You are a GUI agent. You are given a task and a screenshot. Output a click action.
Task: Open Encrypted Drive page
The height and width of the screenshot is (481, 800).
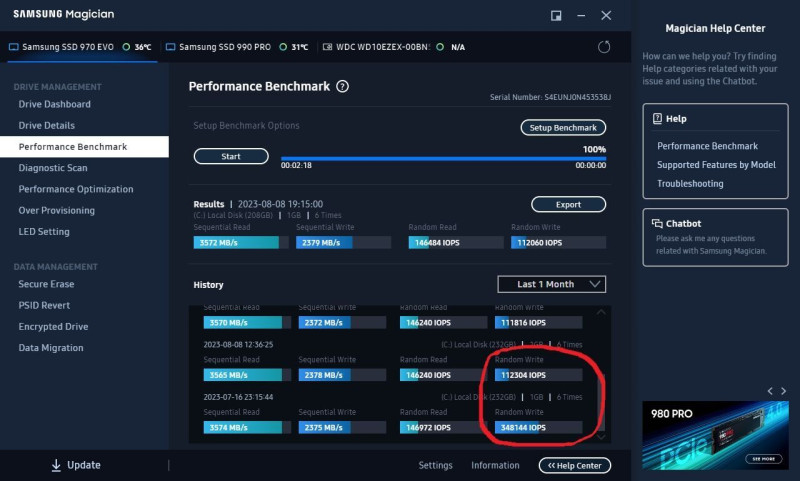[x=53, y=326]
